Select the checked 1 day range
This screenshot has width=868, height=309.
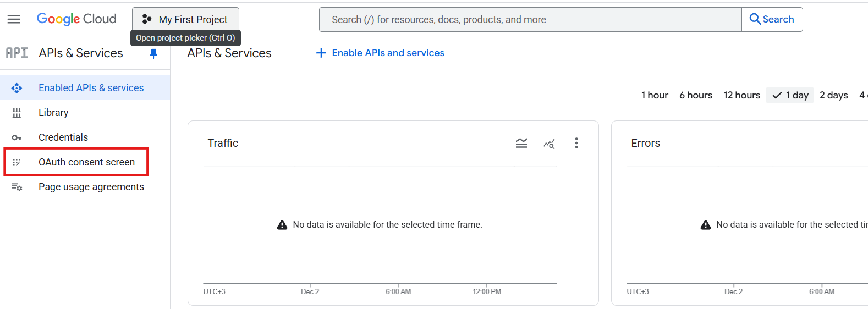pos(790,95)
